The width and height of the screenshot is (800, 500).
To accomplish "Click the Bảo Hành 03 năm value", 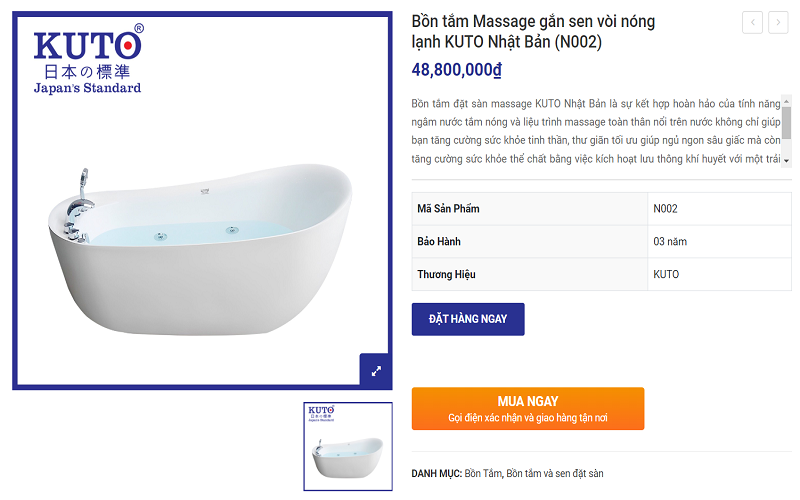I will click(x=670, y=241).
